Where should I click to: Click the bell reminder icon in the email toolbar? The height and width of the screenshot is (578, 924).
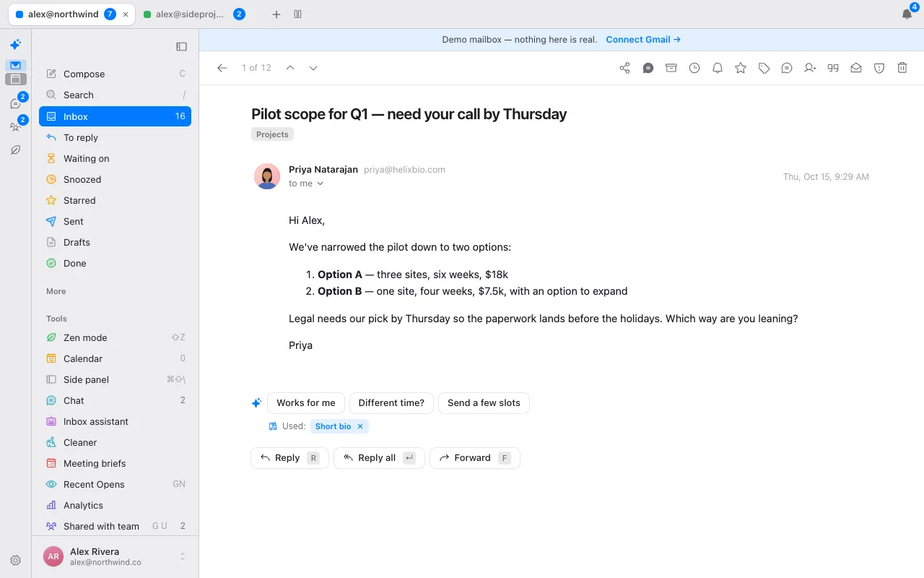click(718, 68)
